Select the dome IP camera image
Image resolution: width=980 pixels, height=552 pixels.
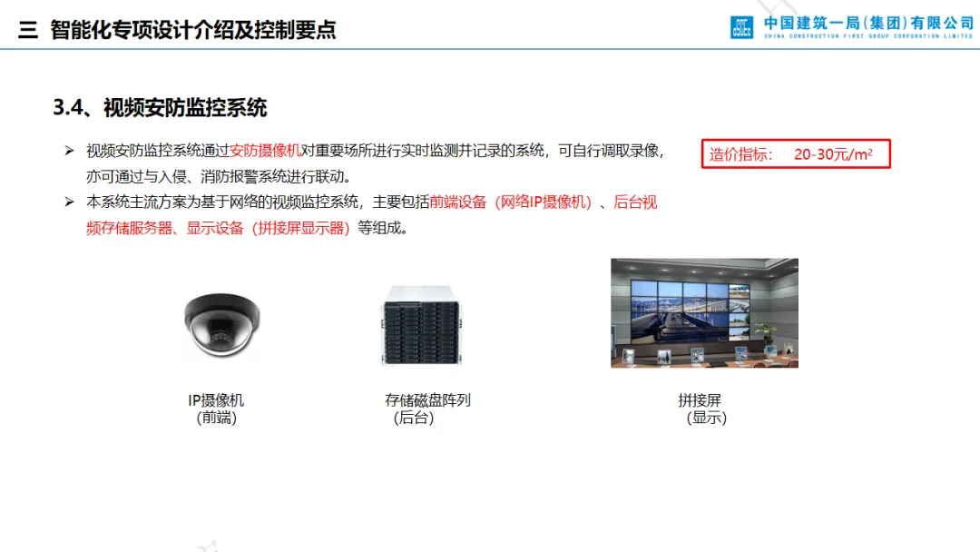pos(221,326)
